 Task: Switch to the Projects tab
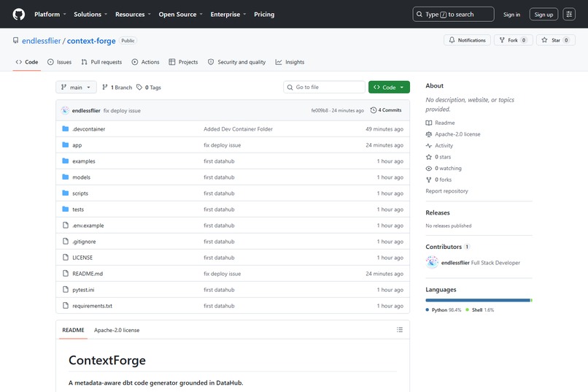183,62
